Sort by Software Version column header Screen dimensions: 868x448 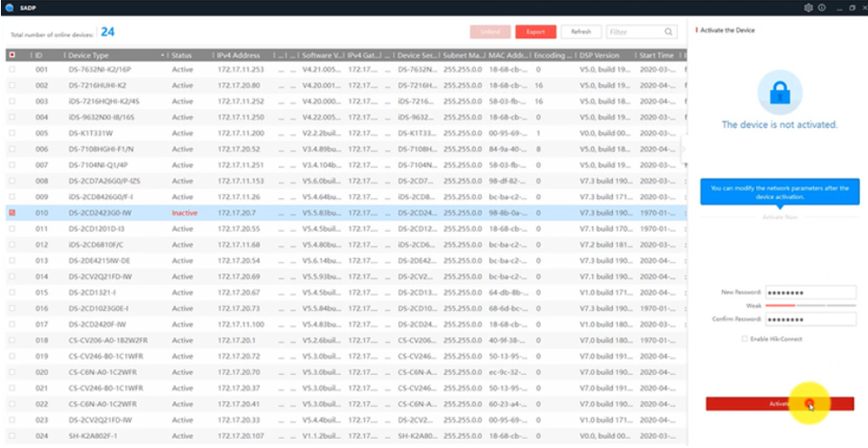pos(322,55)
